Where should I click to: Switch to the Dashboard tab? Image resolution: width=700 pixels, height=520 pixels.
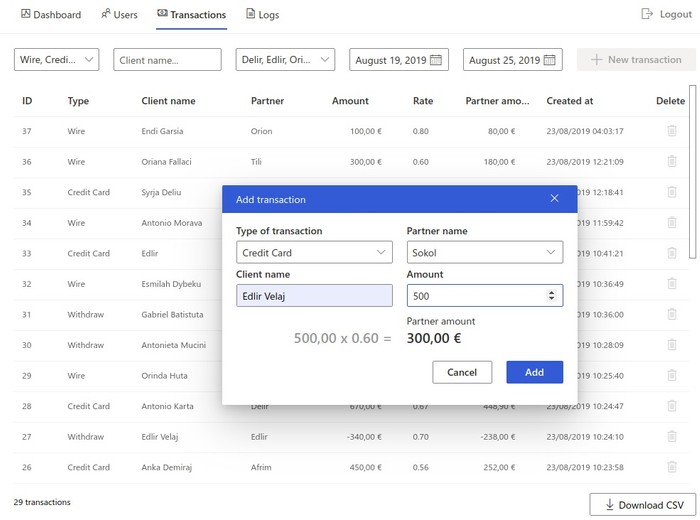point(50,15)
